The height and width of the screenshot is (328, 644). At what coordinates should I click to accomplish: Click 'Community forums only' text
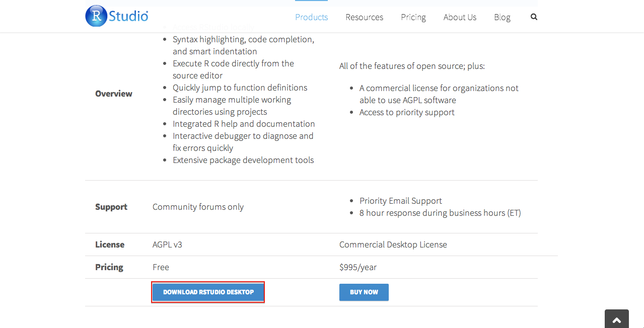click(x=198, y=207)
